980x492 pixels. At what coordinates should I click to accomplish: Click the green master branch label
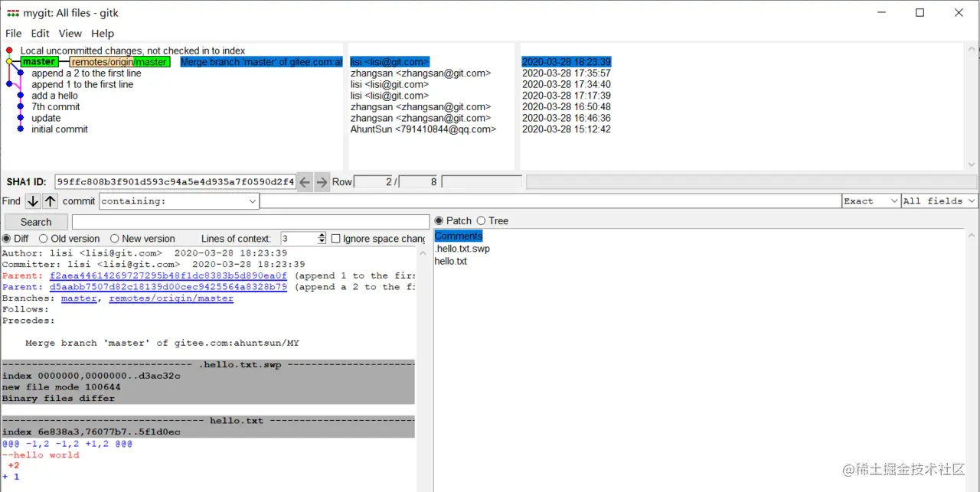[39, 62]
